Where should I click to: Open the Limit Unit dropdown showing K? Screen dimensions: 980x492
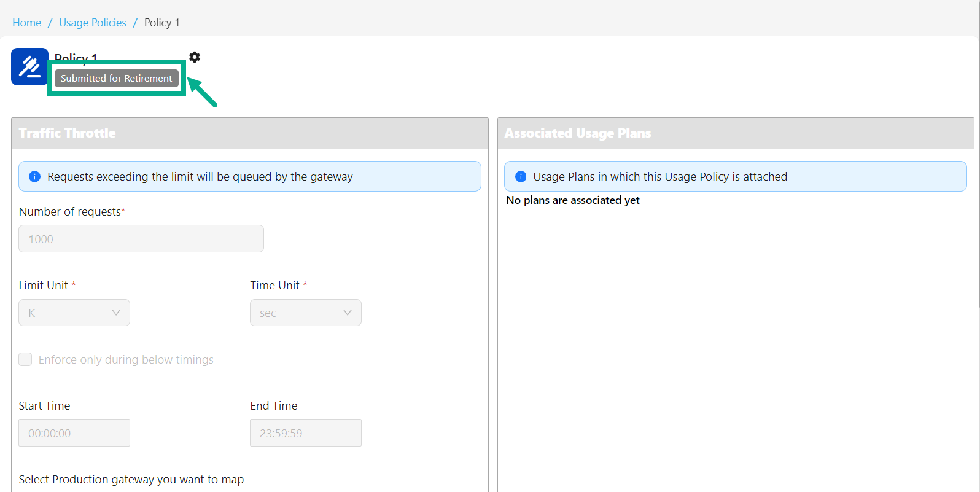(74, 313)
